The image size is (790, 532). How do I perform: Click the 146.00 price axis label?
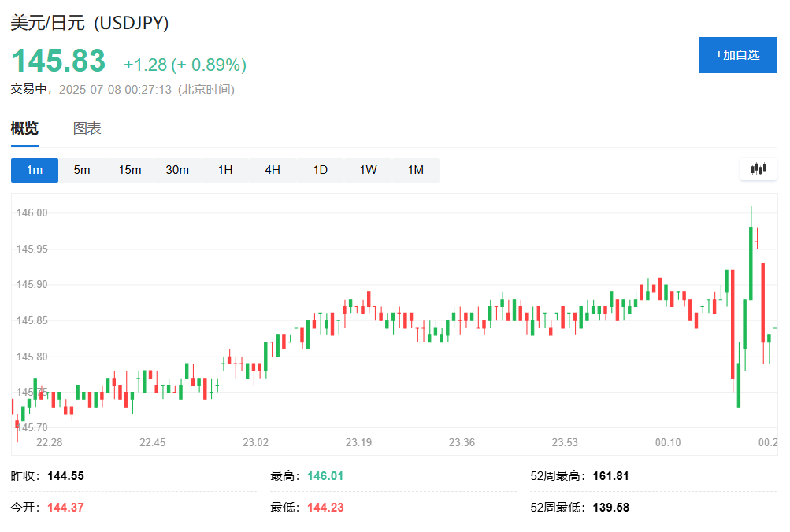point(32,213)
